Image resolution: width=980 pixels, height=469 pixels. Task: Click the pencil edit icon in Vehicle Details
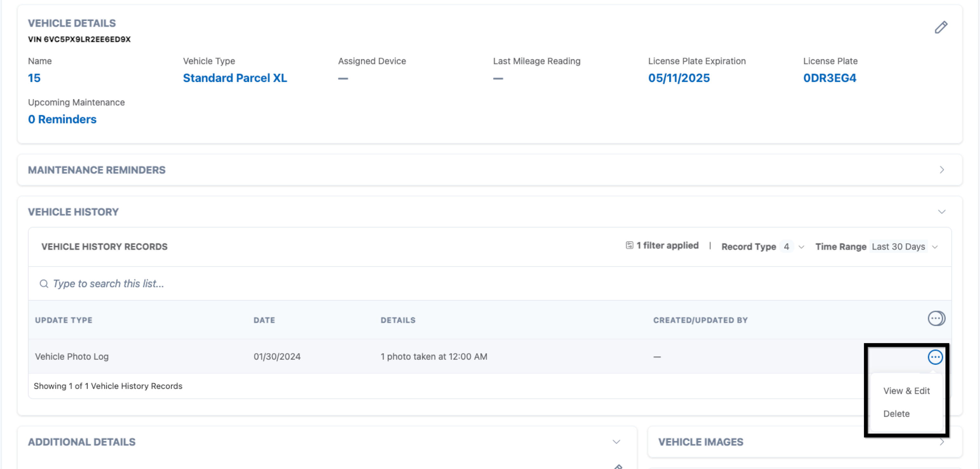pos(941,27)
